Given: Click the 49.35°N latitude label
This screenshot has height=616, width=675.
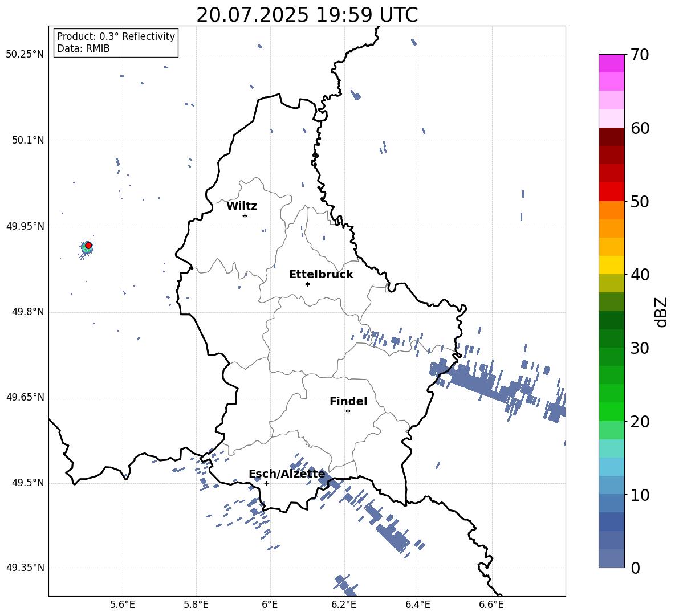Looking at the screenshot, I should click(x=25, y=568).
